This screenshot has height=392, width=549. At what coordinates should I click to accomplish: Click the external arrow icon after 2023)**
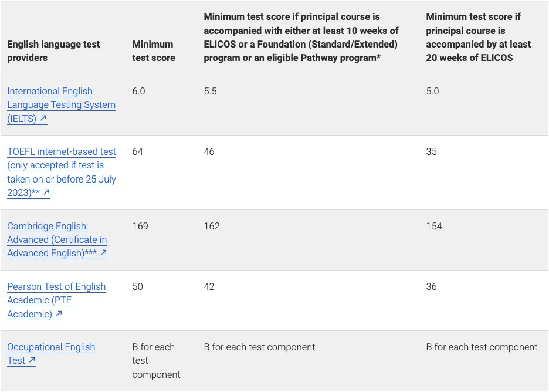46,192
